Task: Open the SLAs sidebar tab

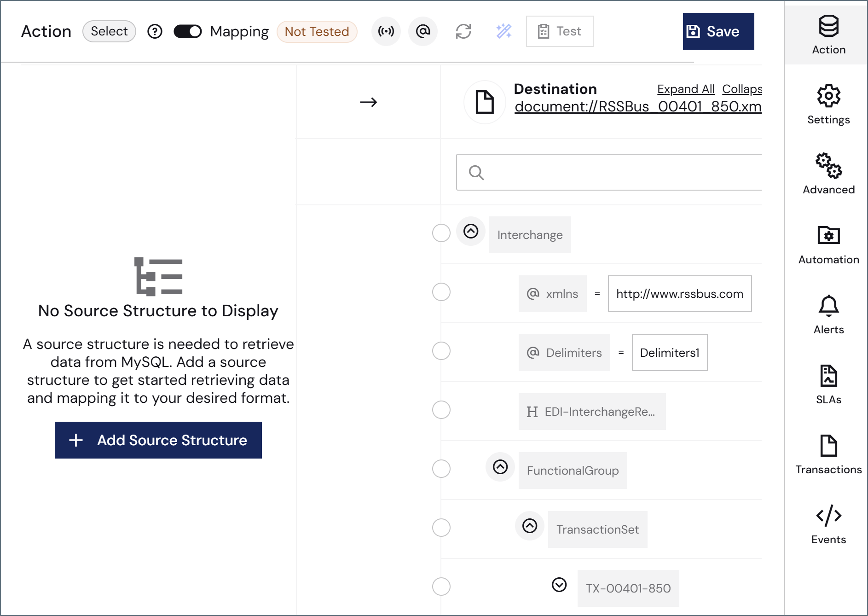Action: [x=829, y=385]
